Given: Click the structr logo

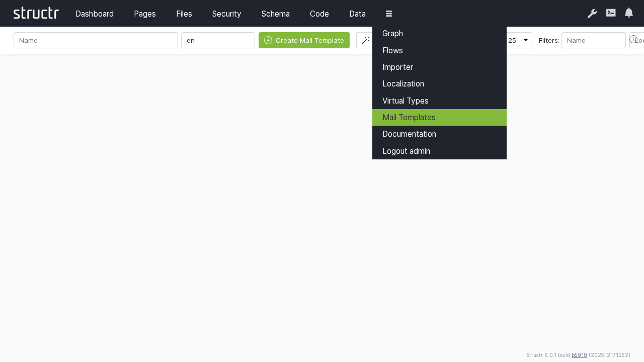Looking at the screenshot, I should tap(36, 13).
